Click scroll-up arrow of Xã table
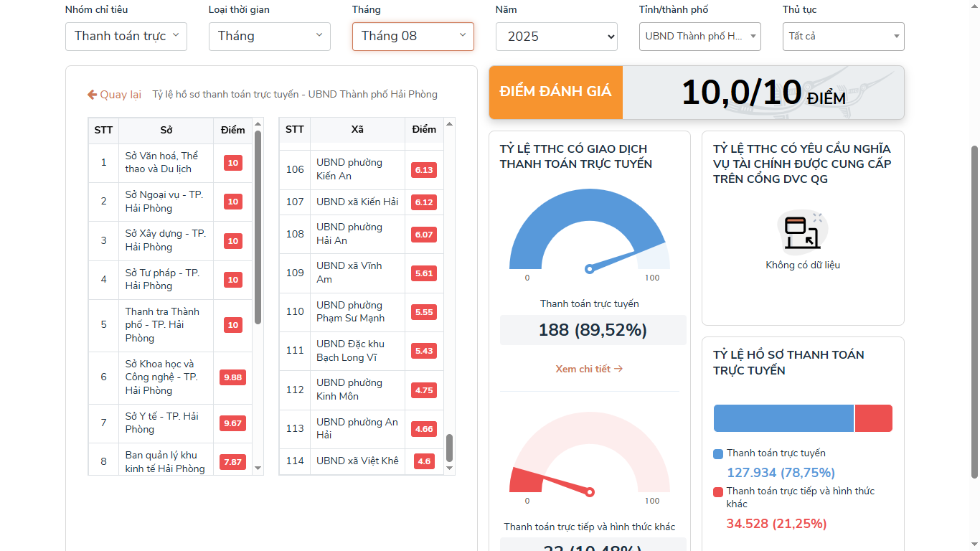Image resolution: width=980 pixels, height=551 pixels. (450, 123)
